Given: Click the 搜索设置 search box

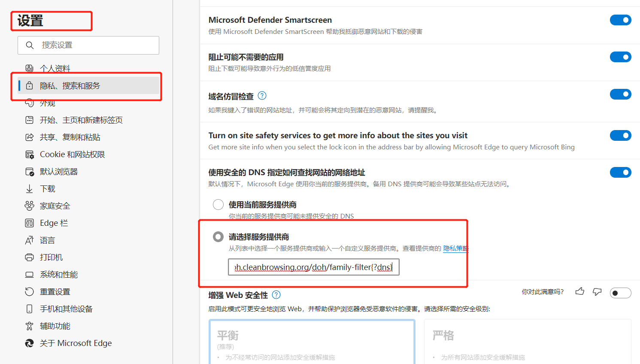Looking at the screenshot, I should click(88, 45).
